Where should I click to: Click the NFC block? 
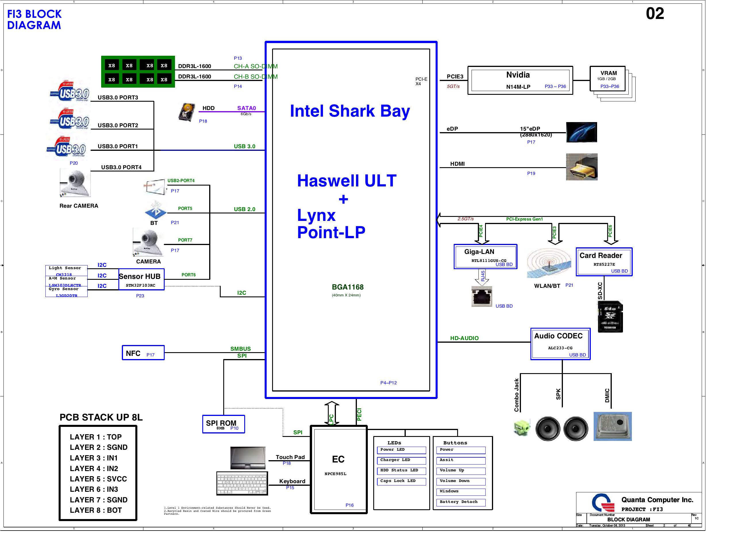pos(143,352)
